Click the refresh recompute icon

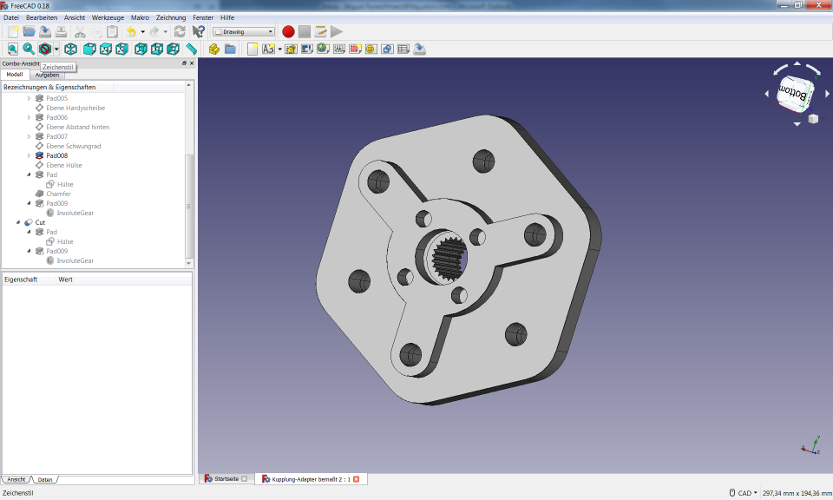pyautogui.click(x=180, y=32)
